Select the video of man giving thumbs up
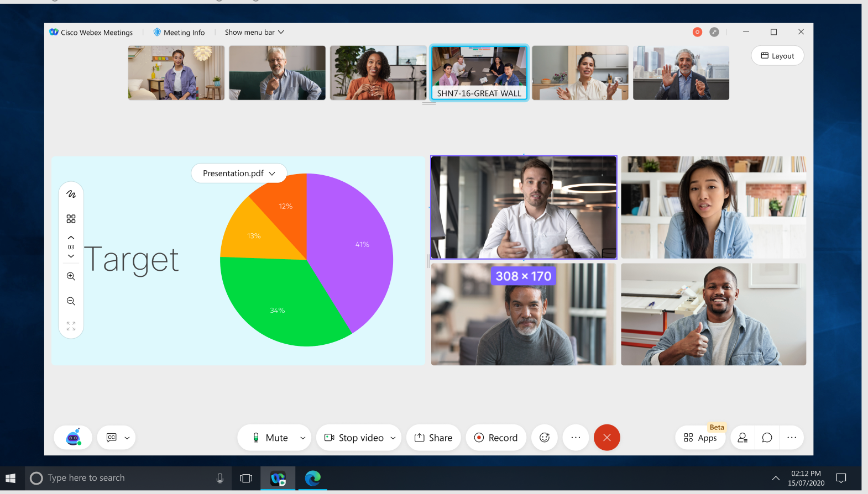This screenshot has width=868, height=494. click(x=714, y=314)
